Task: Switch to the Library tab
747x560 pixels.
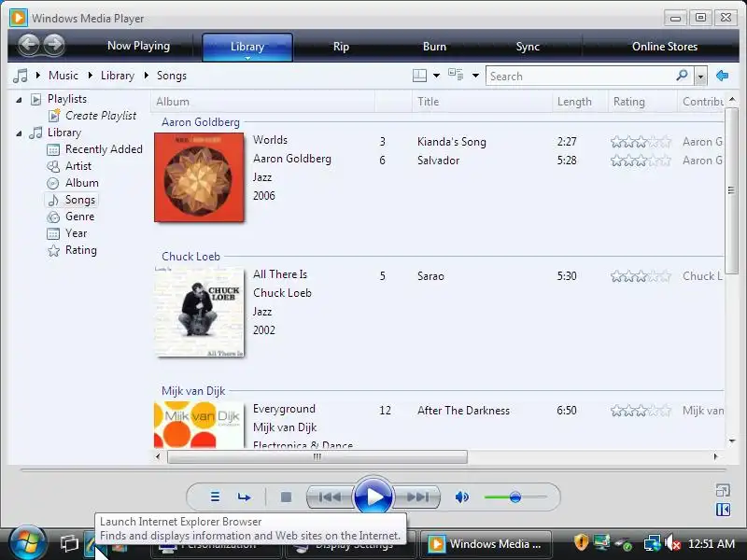Action: pyautogui.click(x=247, y=47)
